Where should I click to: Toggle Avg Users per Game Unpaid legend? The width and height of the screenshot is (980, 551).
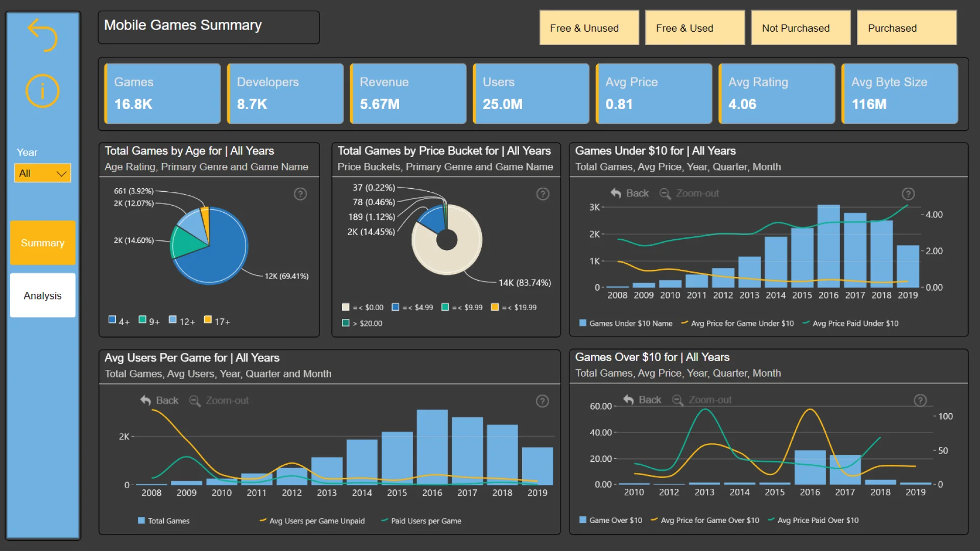pyautogui.click(x=312, y=521)
